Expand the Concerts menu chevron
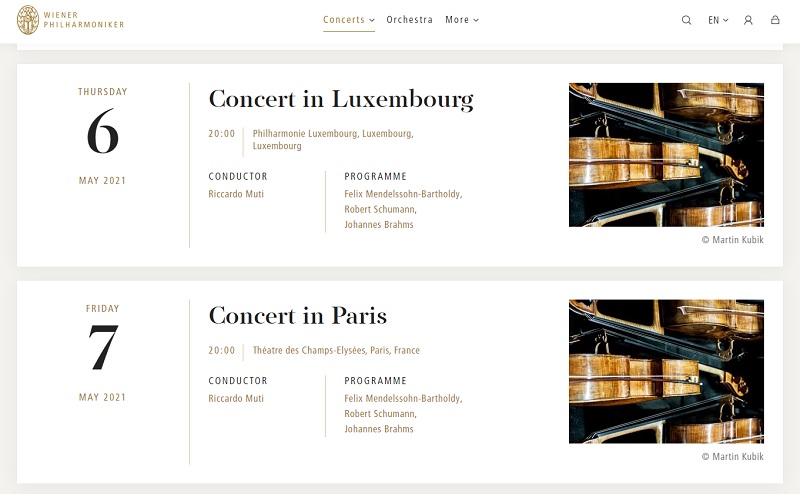Screen dimensions: 800x494 pos(372,20)
